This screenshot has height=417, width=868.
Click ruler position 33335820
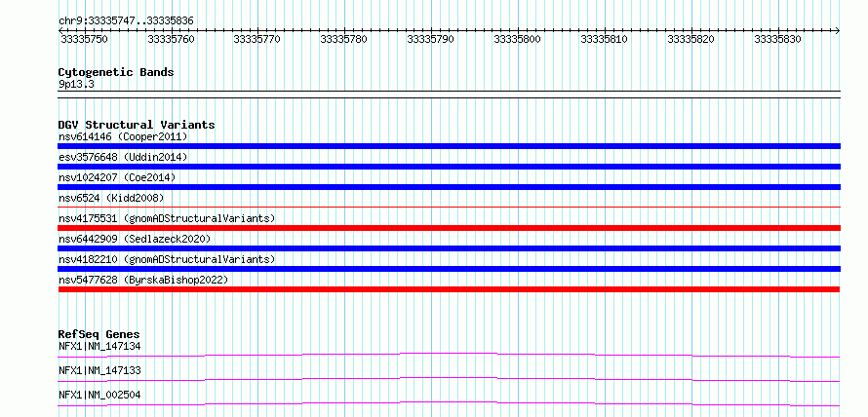tap(692, 39)
